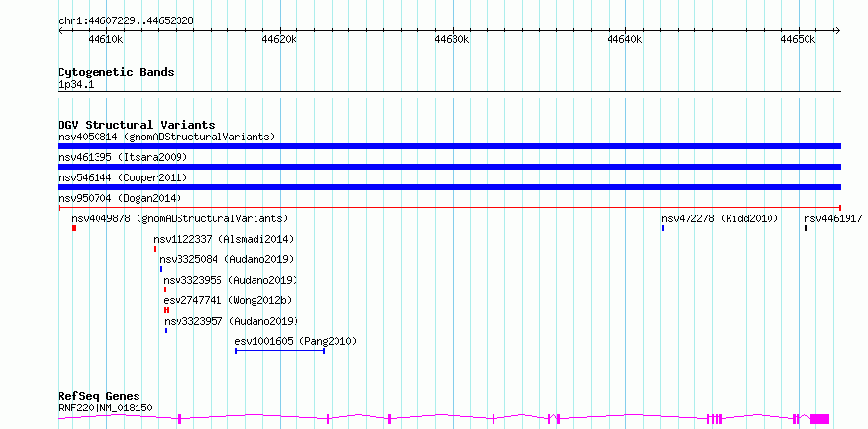Screen dimensions: 868x429
Task: Select the red marker under nsv3323956
Action: pos(165,290)
